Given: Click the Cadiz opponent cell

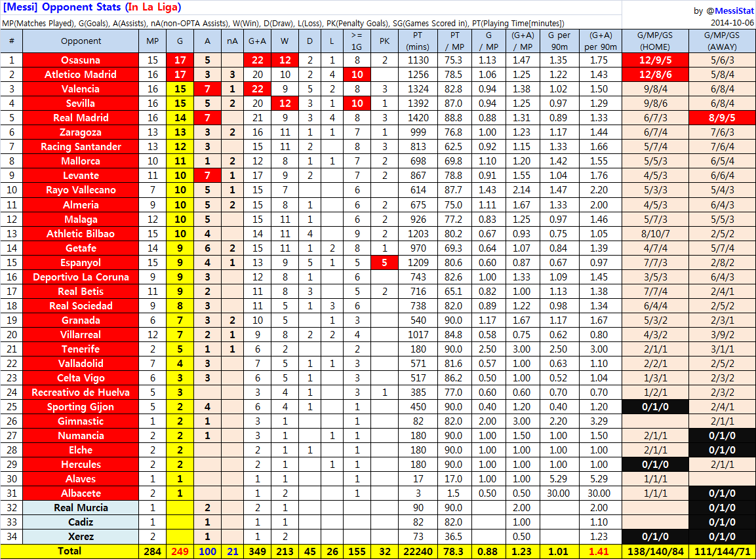Looking at the screenshot, I should coord(81,522).
